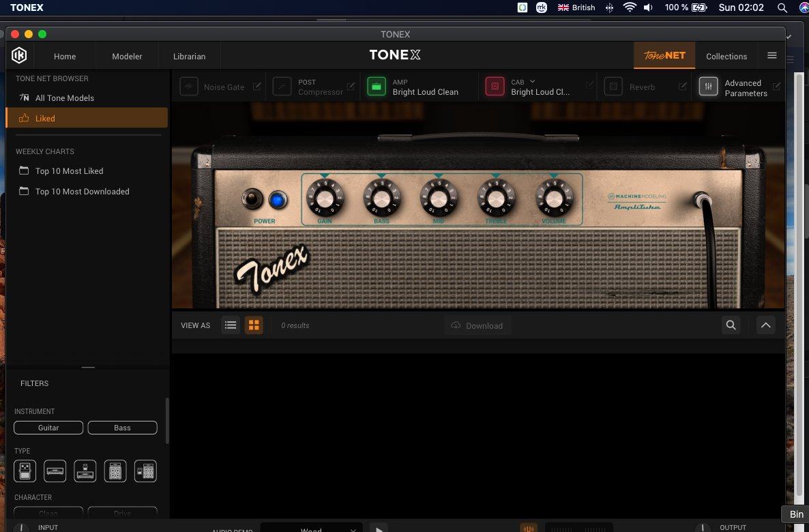Switch to list view icon
809x532 pixels.
click(x=231, y=325)
